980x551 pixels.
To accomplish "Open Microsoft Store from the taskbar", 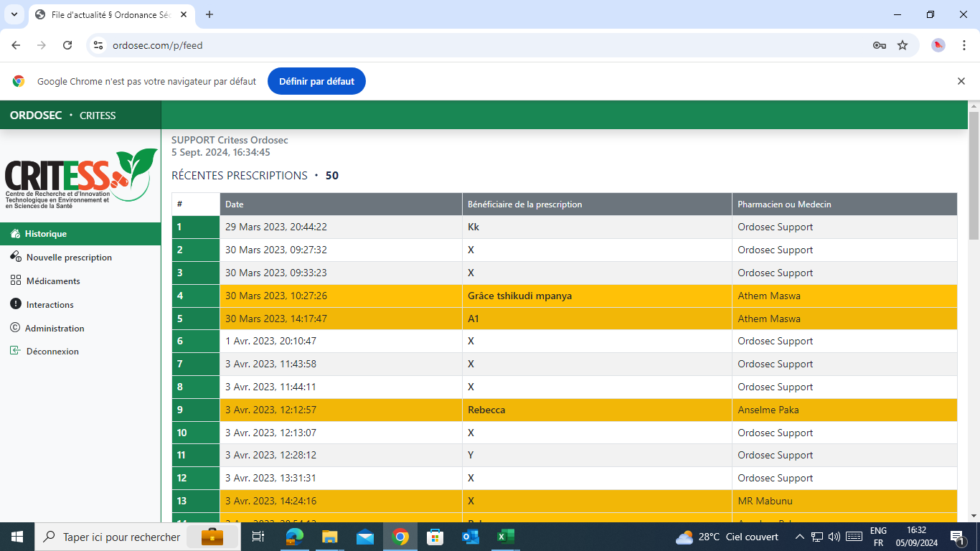I will pos(435,537).
